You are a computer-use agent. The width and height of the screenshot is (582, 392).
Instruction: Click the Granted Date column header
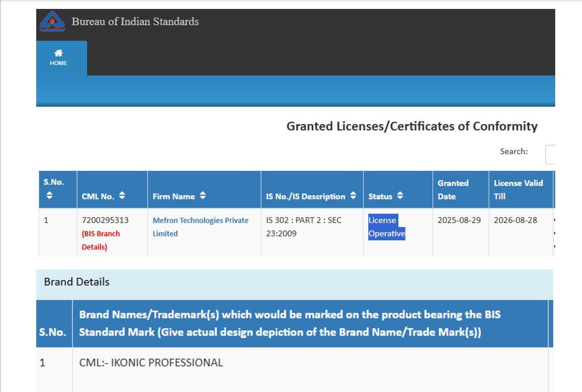tap(453, 190)
